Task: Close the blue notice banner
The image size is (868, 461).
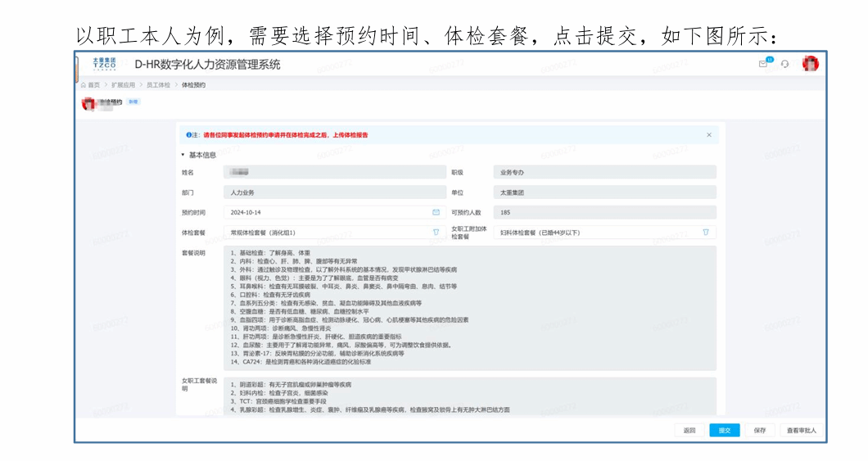Action: point(709,134)
